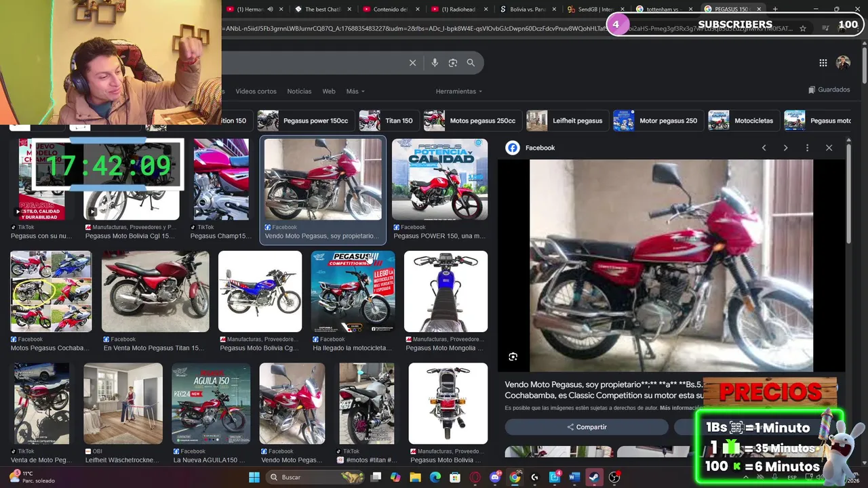Open Facebook source link in preview panel
This screenshot has height=488, width=868.
click(x=531, y=148)
